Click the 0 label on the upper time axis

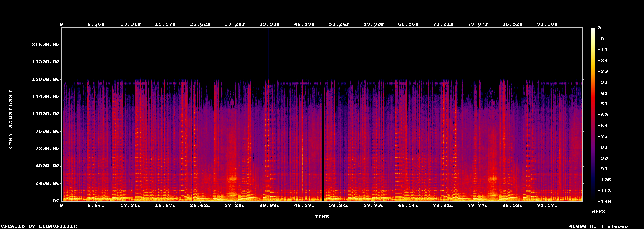pyautogui.click(x=61, y=24)
